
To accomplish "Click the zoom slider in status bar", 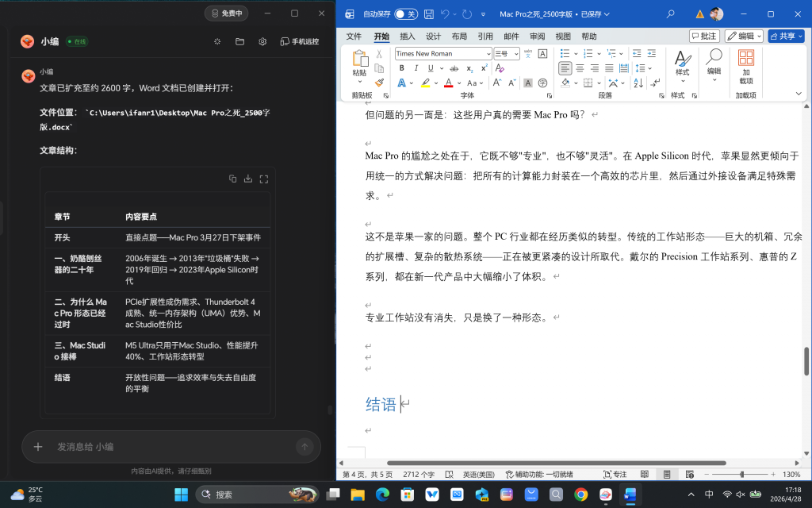I will 741,475.
